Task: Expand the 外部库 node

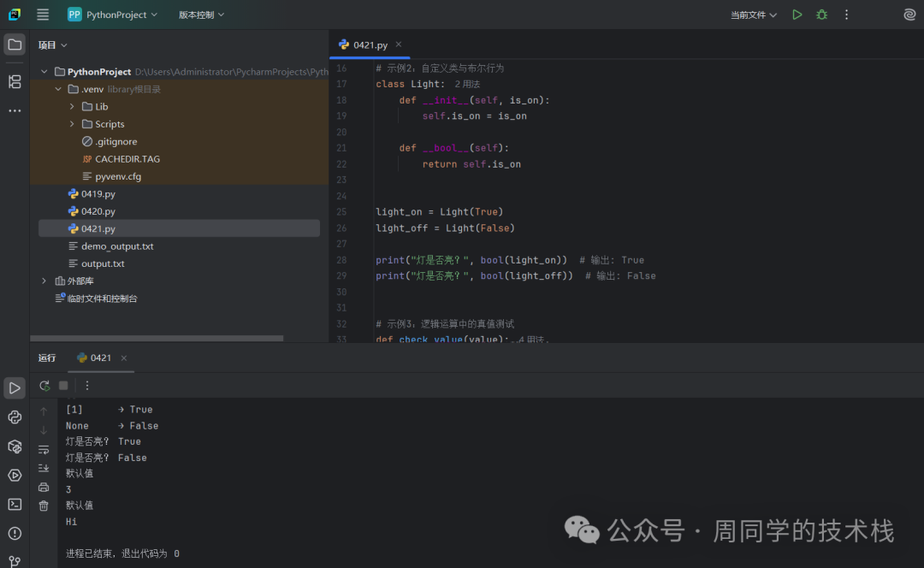Action: (44, 281)
